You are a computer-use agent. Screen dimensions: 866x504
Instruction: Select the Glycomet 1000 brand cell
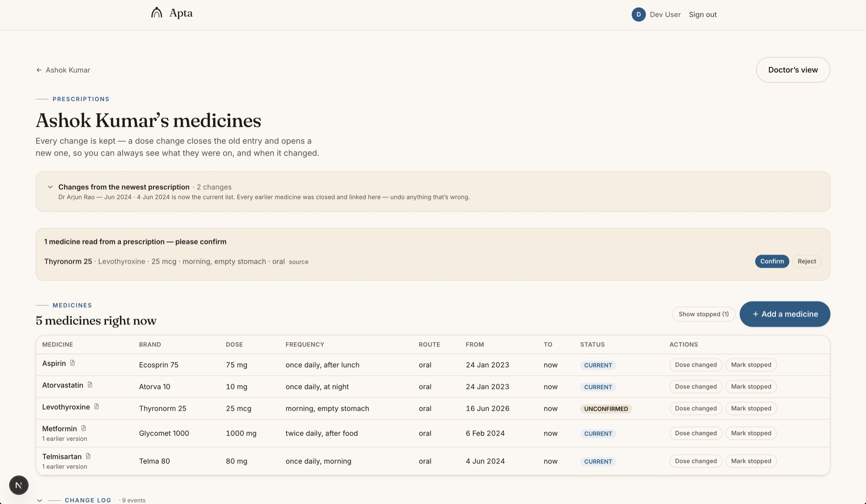[x=164, y=433]
